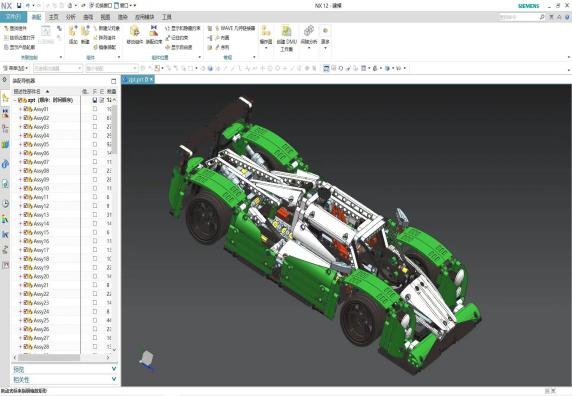Switch to the Home ribbon tab
Screen dimensions: 572x396
[54, 17]
